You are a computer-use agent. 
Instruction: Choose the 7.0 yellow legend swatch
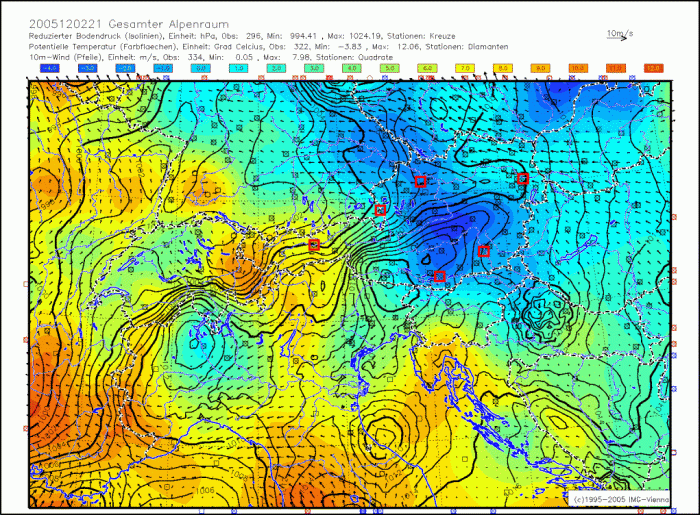pyautogui.click(x=465, y=67)
